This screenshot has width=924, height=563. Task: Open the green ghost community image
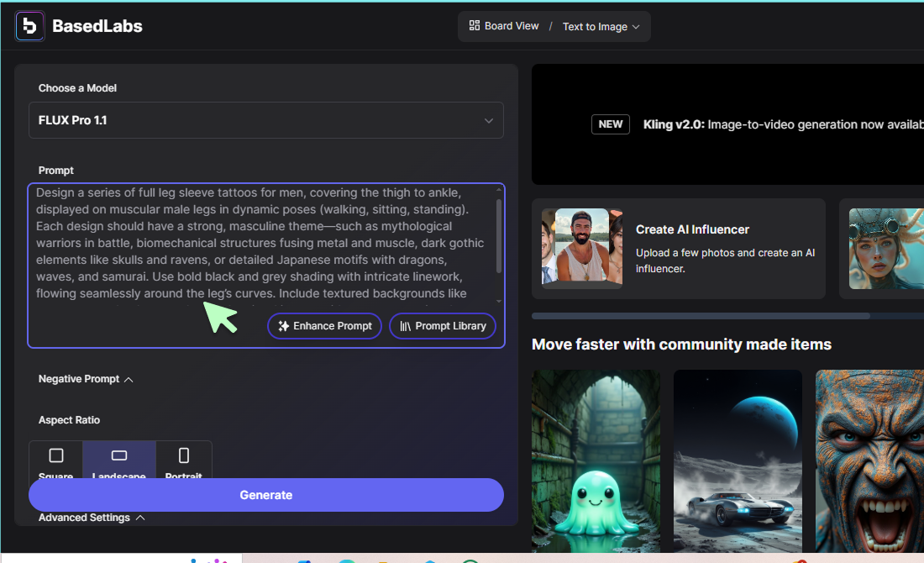tap(596, 461)
